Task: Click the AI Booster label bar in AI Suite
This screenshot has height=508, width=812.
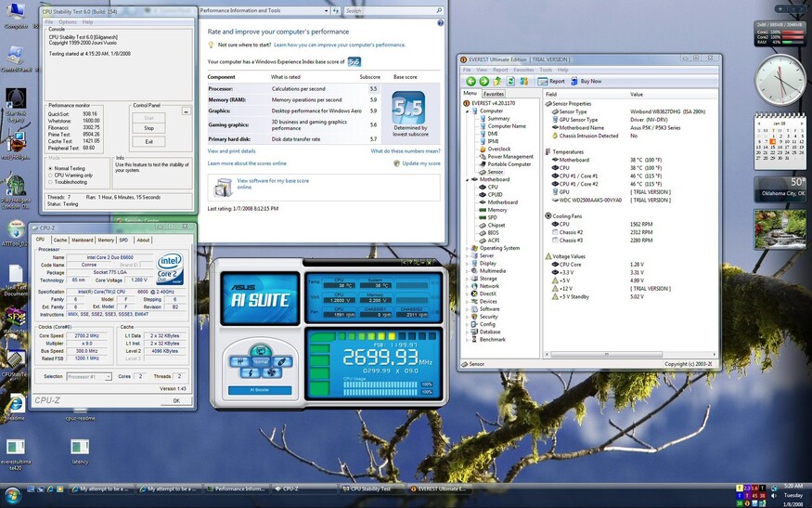Action: click(260, 390)
